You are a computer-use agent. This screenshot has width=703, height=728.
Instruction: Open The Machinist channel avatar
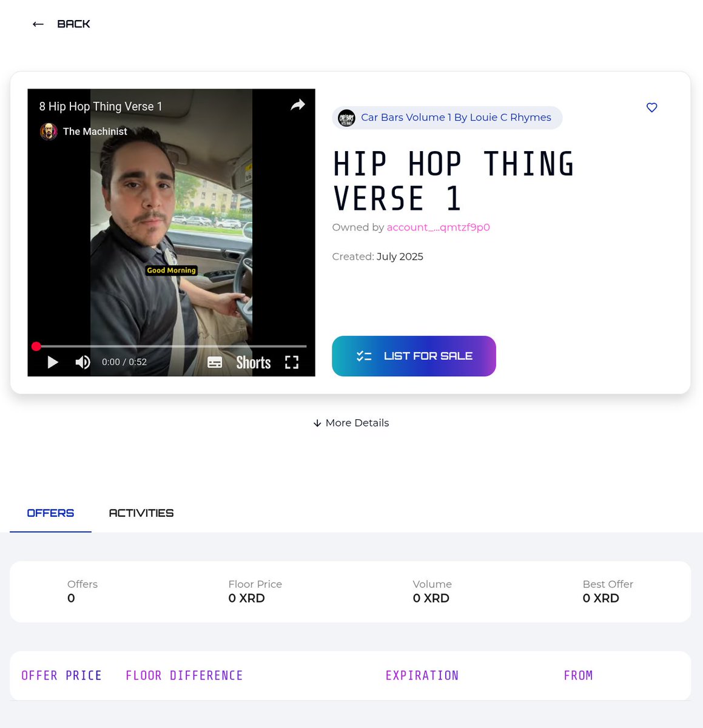click(x=49, y=131)
